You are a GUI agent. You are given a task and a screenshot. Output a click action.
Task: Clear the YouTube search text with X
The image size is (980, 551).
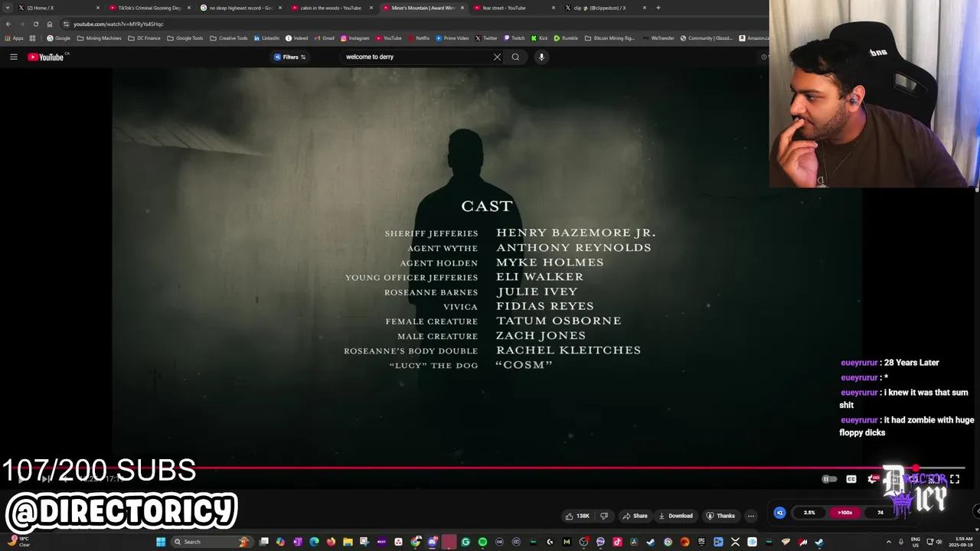[497, 57]
